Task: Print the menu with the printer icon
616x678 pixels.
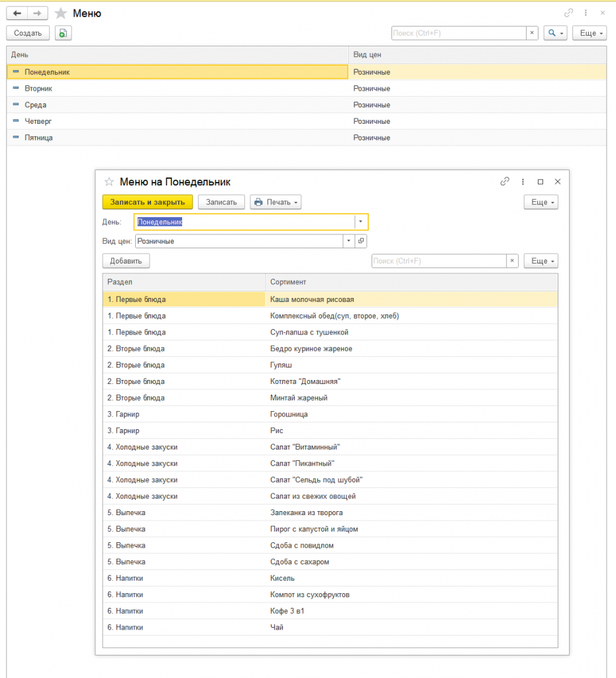Action: click(x=259, y=202)
